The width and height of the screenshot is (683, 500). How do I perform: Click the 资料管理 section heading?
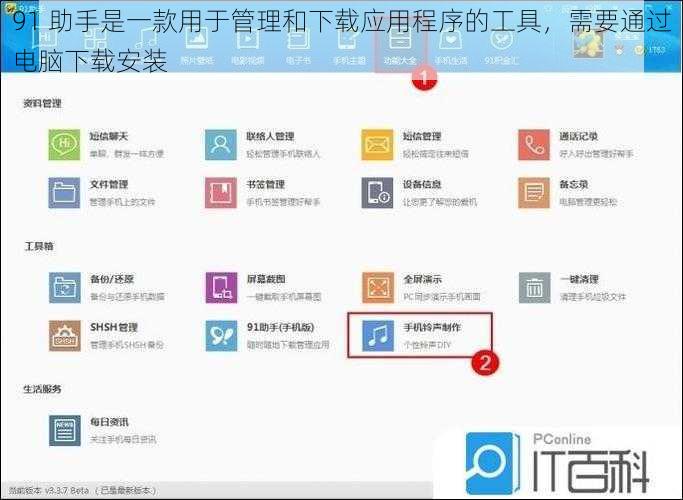click(42, 103)
